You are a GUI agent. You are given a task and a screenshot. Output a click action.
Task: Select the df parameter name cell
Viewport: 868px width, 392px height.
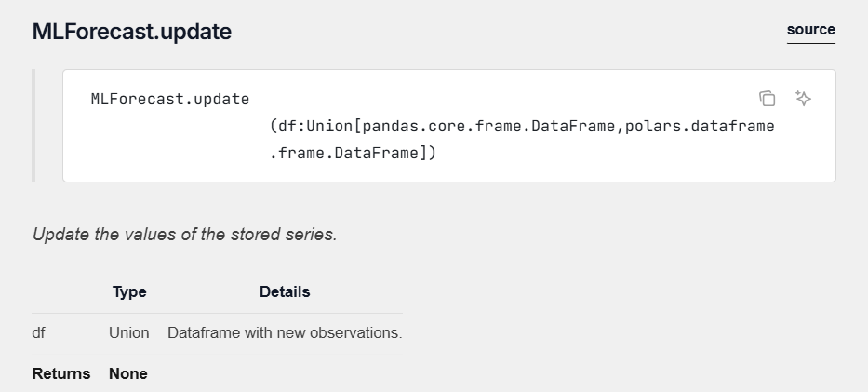coord(39,332)
